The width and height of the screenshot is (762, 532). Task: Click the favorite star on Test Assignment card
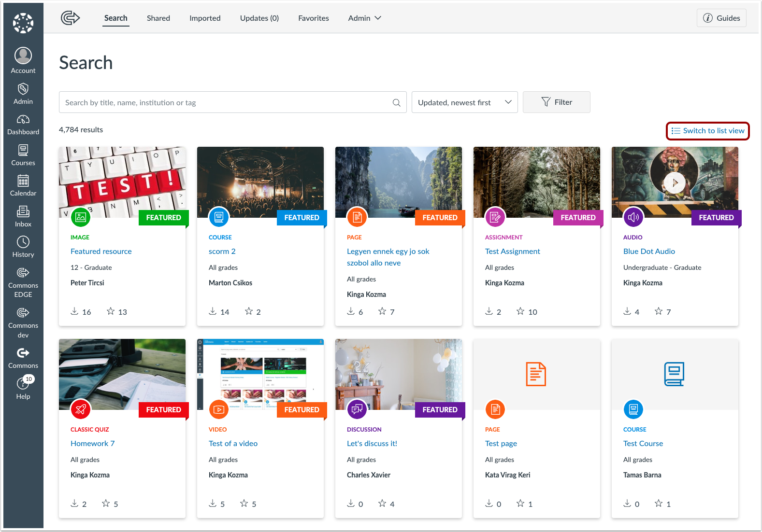click(x=520, y=311)
